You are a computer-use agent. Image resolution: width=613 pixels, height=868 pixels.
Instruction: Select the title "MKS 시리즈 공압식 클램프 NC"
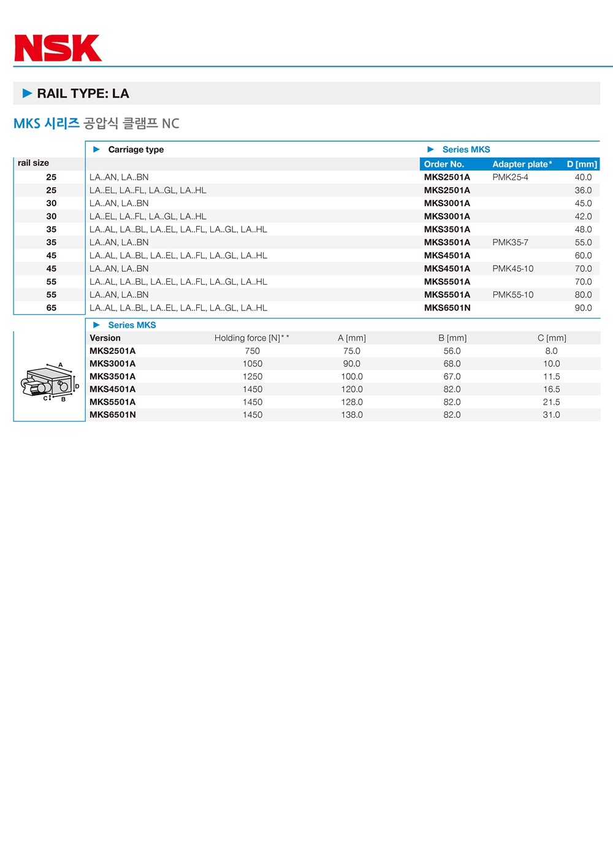click(x=96, y=123)
